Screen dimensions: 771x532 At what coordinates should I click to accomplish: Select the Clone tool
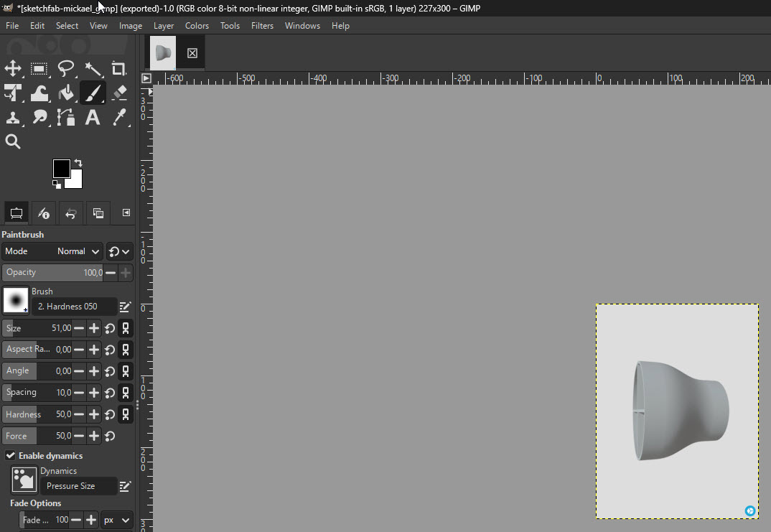click(13, 117)
